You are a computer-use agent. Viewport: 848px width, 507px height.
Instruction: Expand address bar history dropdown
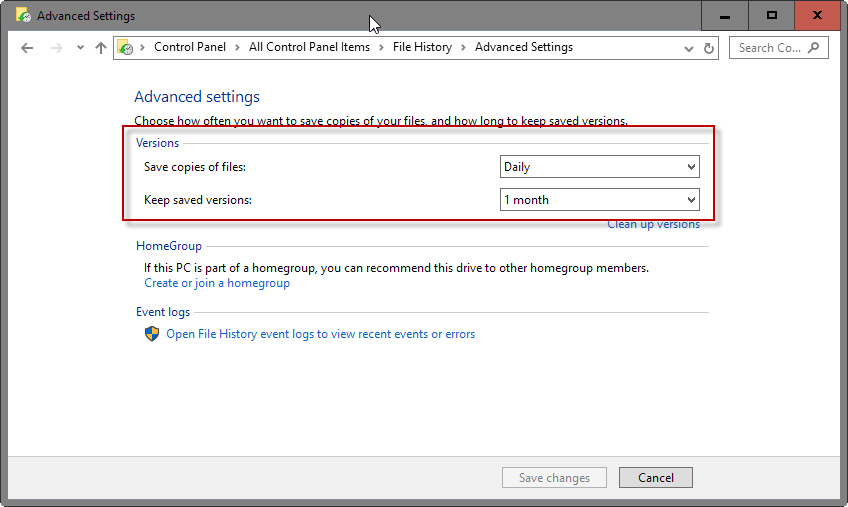click(x=688, y=49)
